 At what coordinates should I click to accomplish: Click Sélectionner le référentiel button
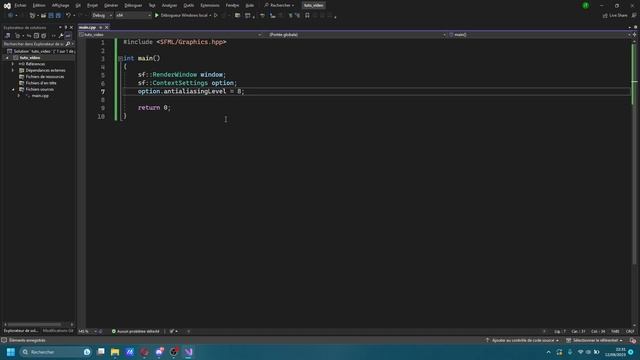tap(595, 340)
